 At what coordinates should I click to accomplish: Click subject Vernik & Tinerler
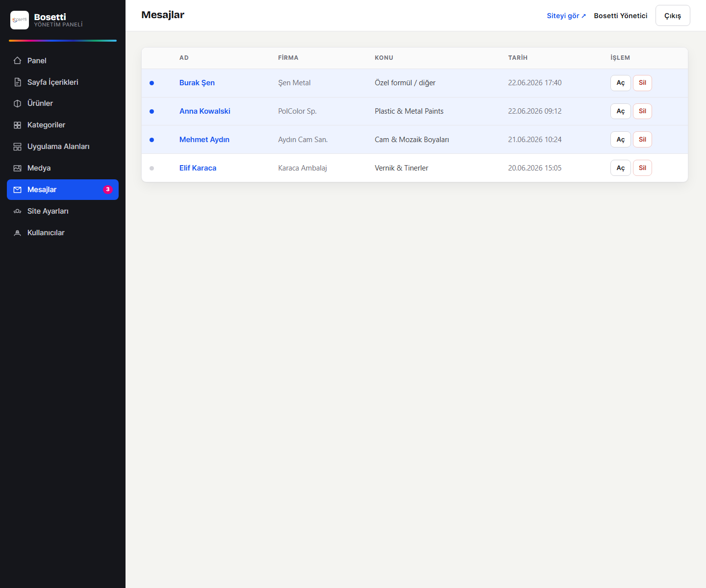point(402,168)
